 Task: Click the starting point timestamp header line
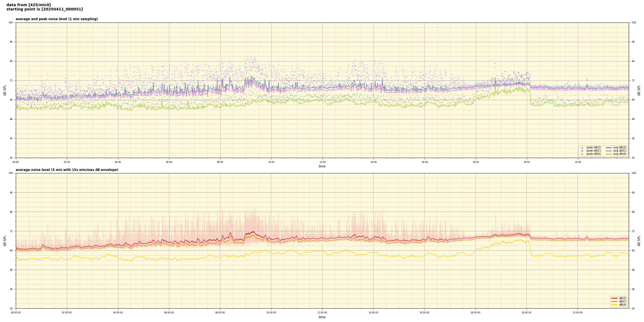click(x=45, y=9)
